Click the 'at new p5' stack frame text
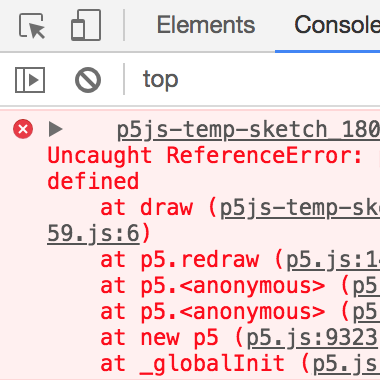 (x=159, y=338)
